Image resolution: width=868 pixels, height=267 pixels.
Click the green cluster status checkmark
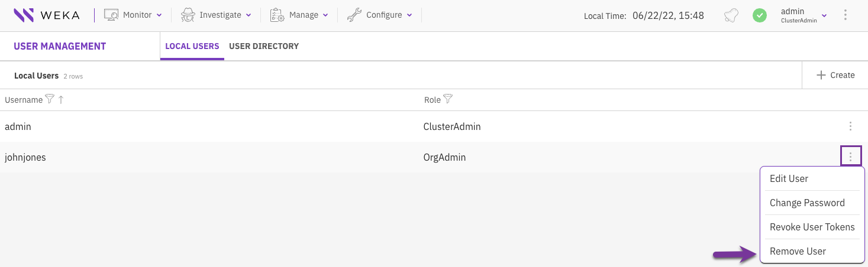[760, 16]
